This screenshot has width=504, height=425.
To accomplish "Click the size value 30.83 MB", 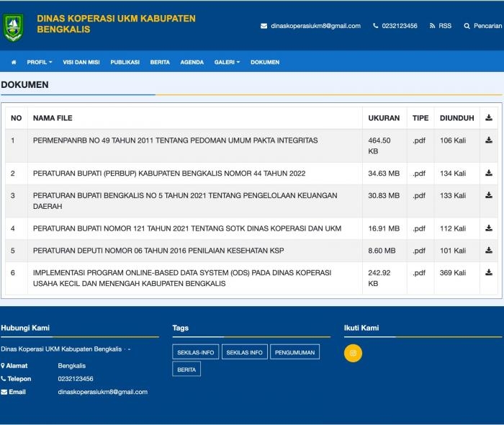I will pyautogui.click(x=384, y=195).
